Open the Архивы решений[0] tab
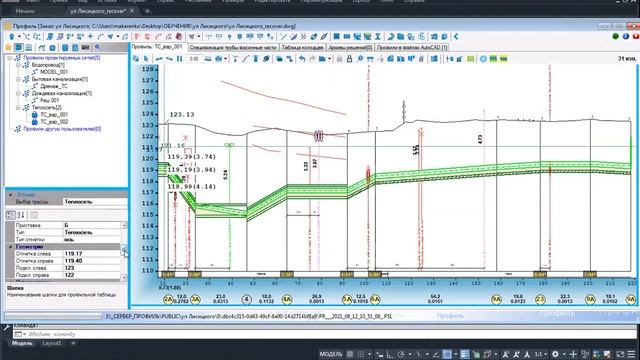The width and height of the screenshot is (640, 360). (350, 48)
